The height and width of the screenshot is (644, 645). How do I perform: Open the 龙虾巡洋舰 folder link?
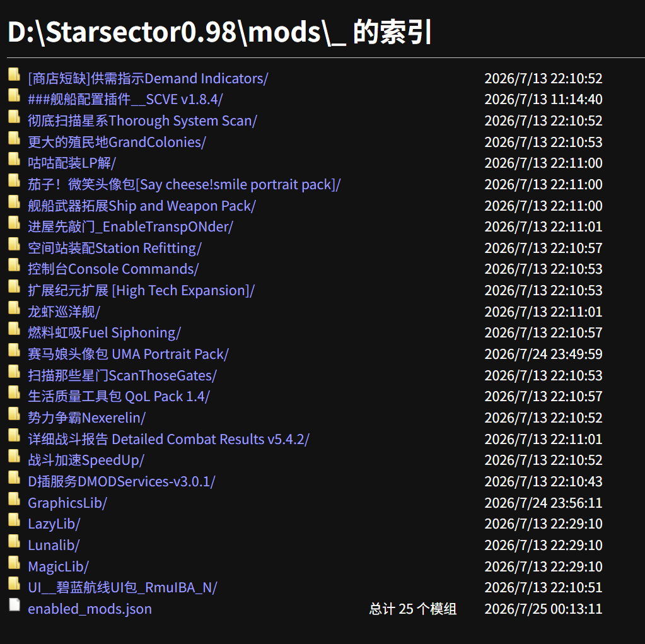[64, 312]
